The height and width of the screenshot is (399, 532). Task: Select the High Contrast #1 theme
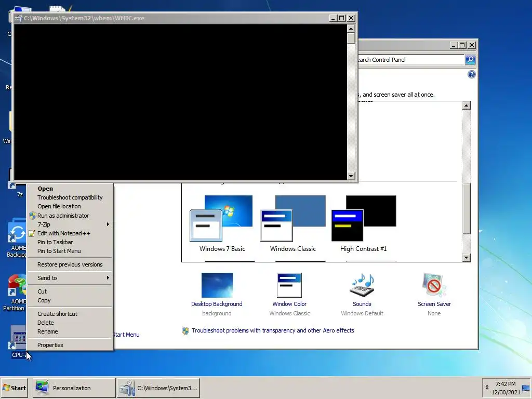tap(363, 223)
